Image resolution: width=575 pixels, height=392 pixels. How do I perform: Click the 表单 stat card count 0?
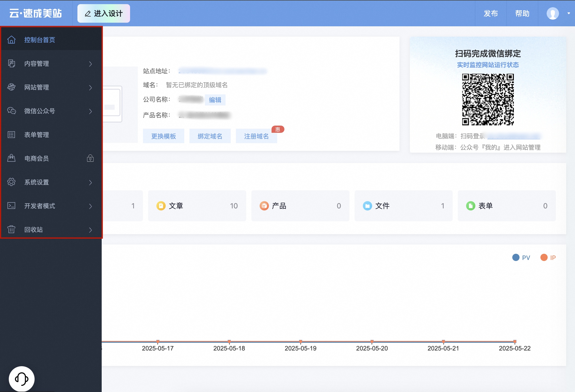[x=545, y=206]
